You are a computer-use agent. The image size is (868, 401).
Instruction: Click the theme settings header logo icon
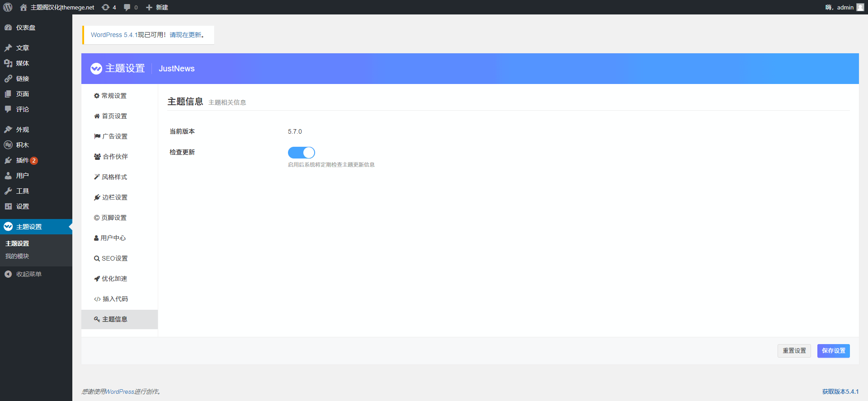pyautogui.click(x=96, y=69)
